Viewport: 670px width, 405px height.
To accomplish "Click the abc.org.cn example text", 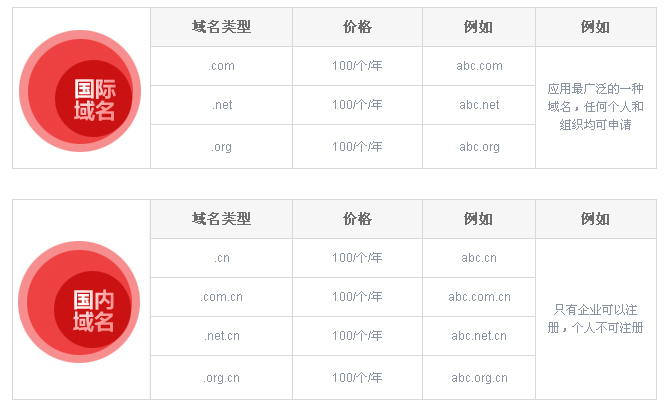I will point(479,378).
